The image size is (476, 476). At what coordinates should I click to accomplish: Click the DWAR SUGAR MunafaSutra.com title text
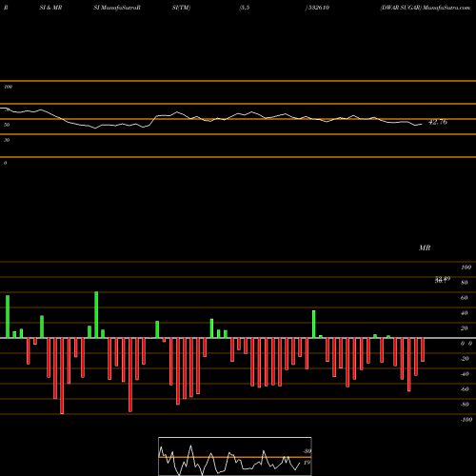(x=426, y=8)
